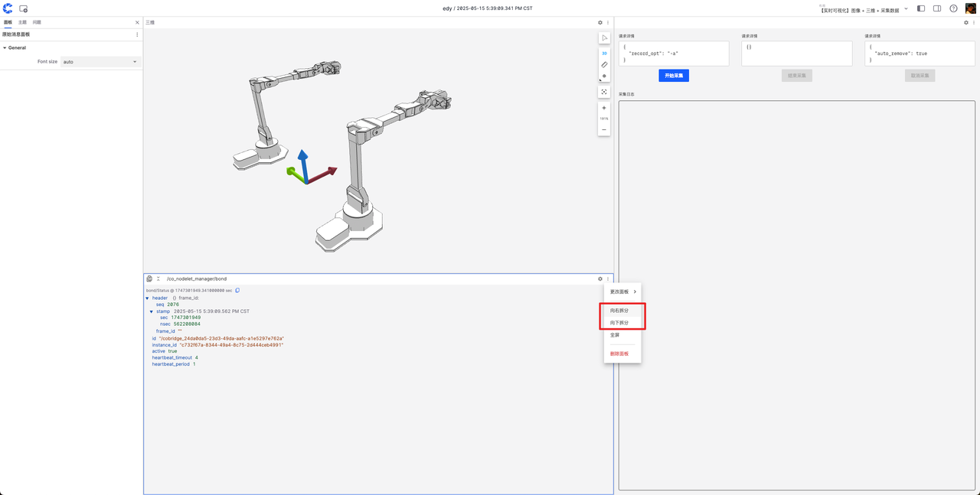Select the ruler measure tool in 3D panel
This screenshot has height=495, width=980.
(x=604, y=64)
